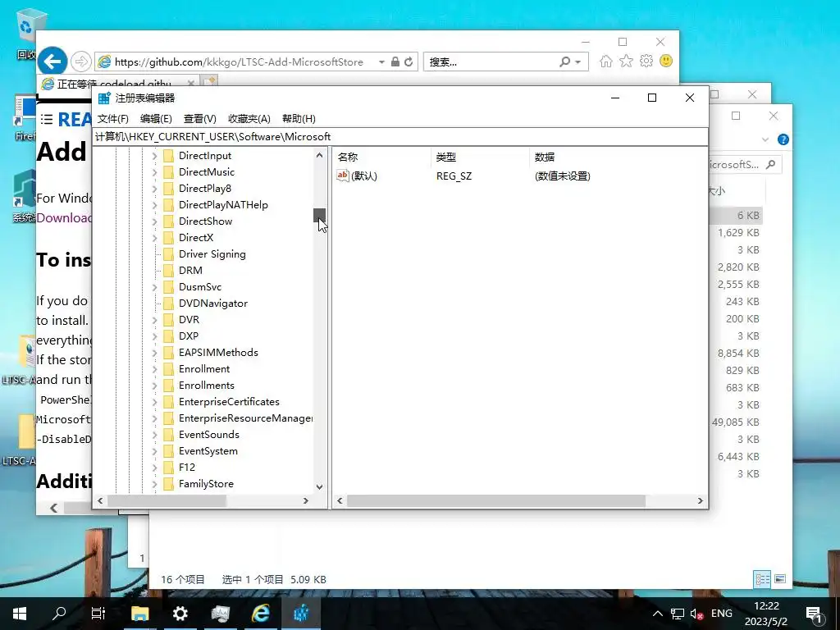Open File Explorer from the taskbar

coord(140,614)
